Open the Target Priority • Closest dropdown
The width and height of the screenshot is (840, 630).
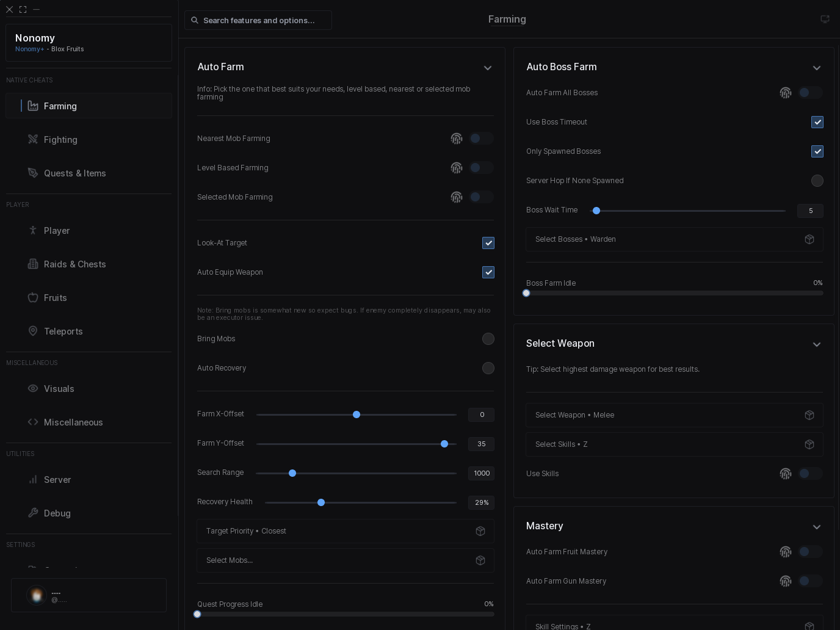pos(346,531)
